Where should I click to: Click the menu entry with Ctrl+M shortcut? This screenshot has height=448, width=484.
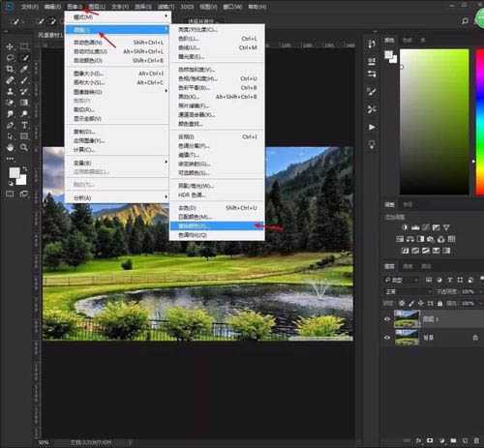217,47
